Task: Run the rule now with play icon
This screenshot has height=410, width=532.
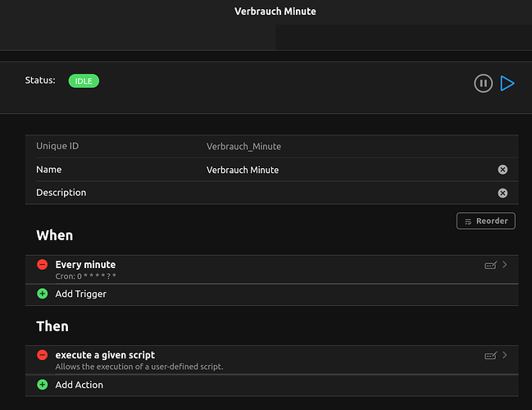Action: click(507, 83)
